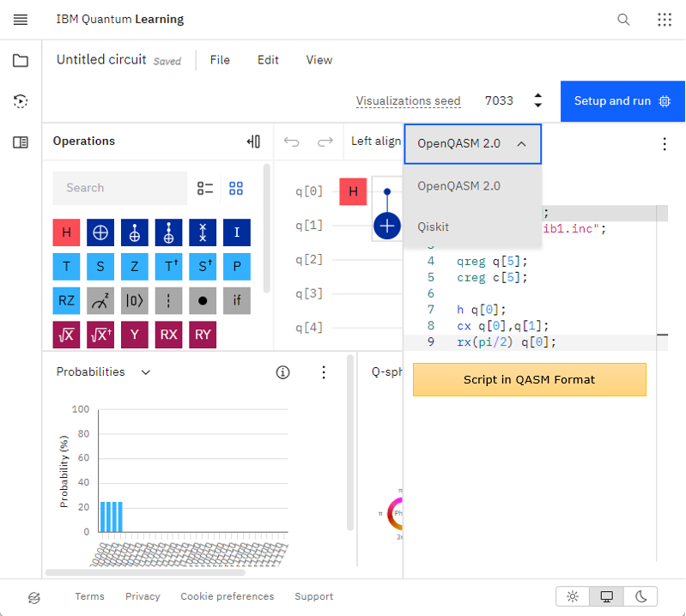
Task: Click the search magnifier icon
Action: [623, 20]
